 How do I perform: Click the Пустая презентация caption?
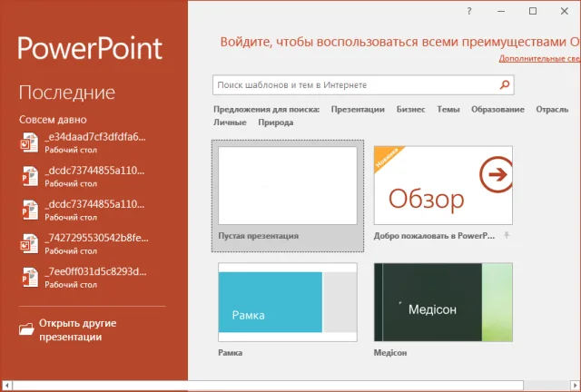pos(258,236)
